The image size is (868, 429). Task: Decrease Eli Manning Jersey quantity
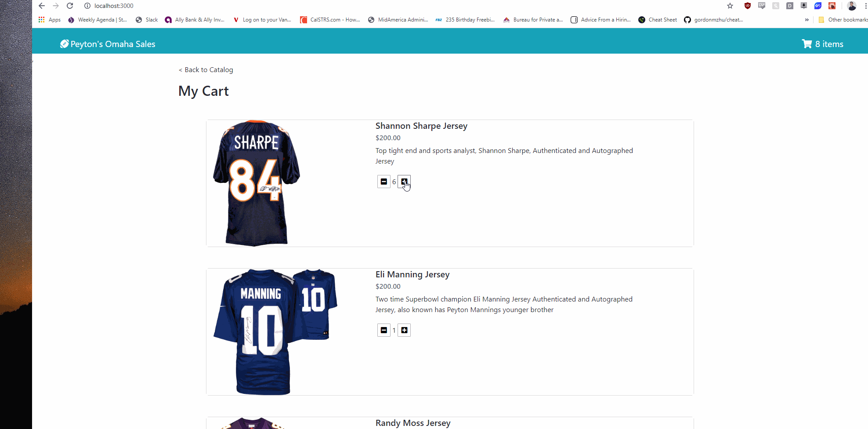(x=384, y=330)
